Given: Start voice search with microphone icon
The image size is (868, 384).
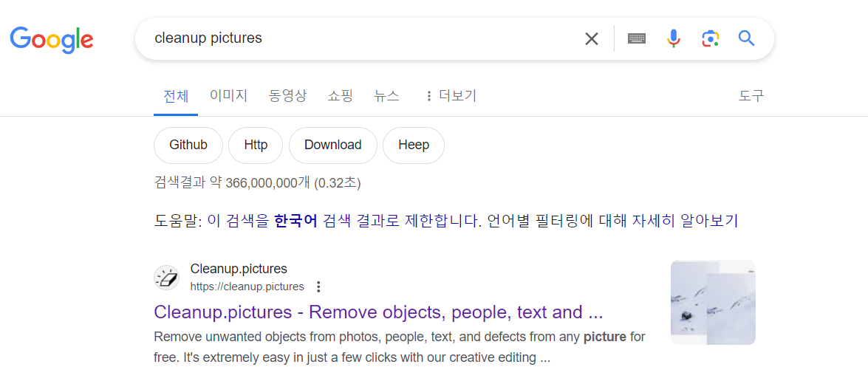Looking at the screenshot, I should [x=673, y=38].
